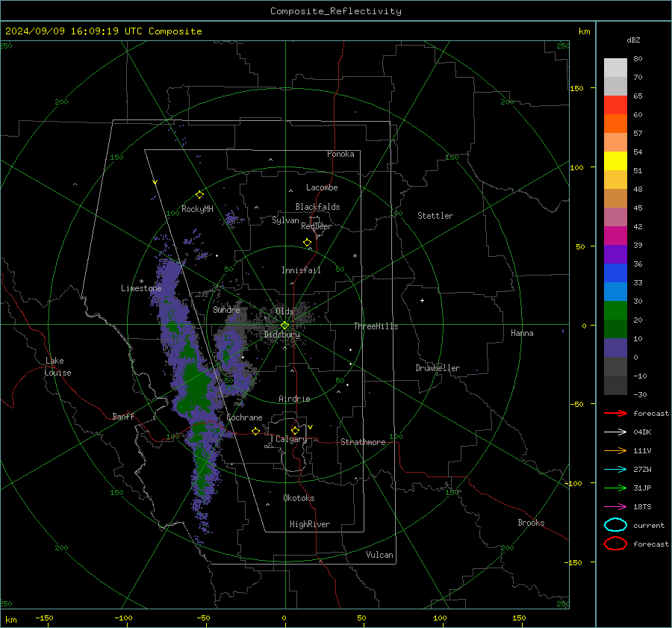This screenshot has width=672, height=628.
Task: Click the white cross marker west of Hanna
Action: [422, 300]
